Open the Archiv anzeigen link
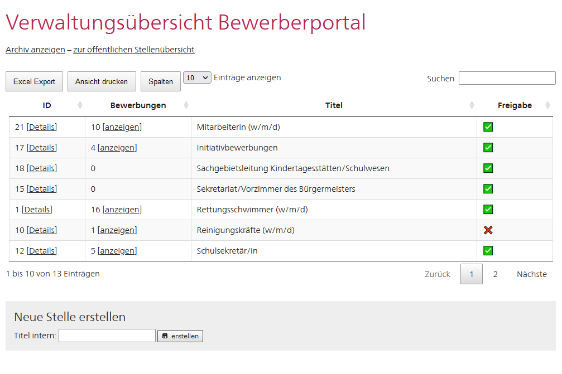Image resolution: width=562 pixels, height=374 pixels. point(35,49)
